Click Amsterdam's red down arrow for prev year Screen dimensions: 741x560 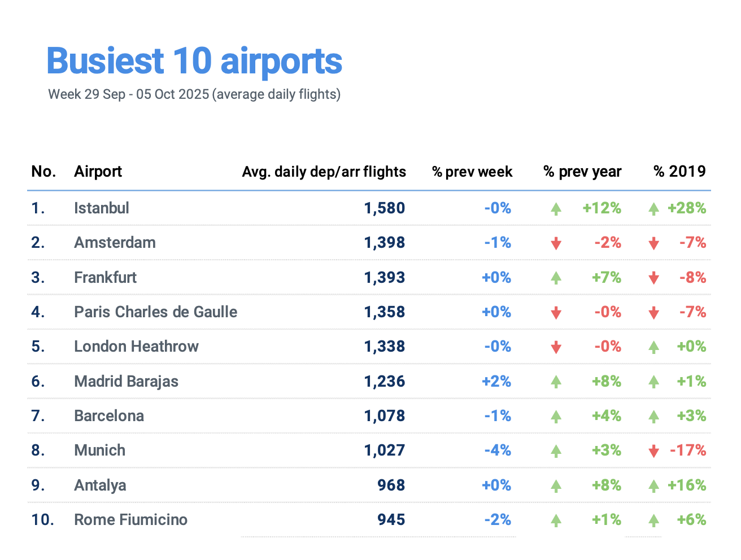[x=556, y=243]
